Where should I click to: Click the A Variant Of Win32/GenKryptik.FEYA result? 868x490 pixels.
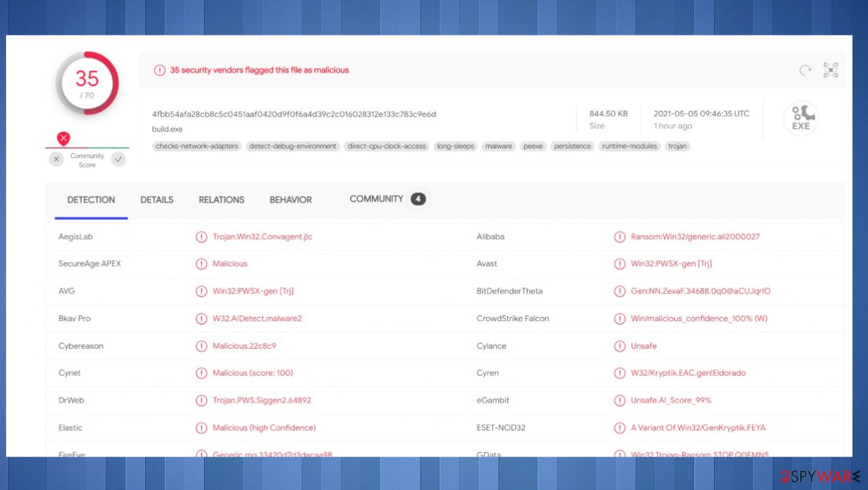pos(698,428)
